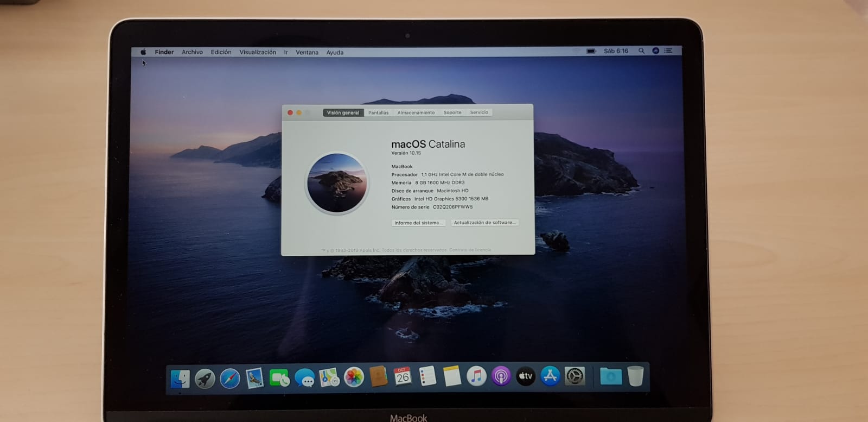Screen dimensions: 868x422
Task: Launch Launchpad rocket icon in dock
Action: pos(205,378)
